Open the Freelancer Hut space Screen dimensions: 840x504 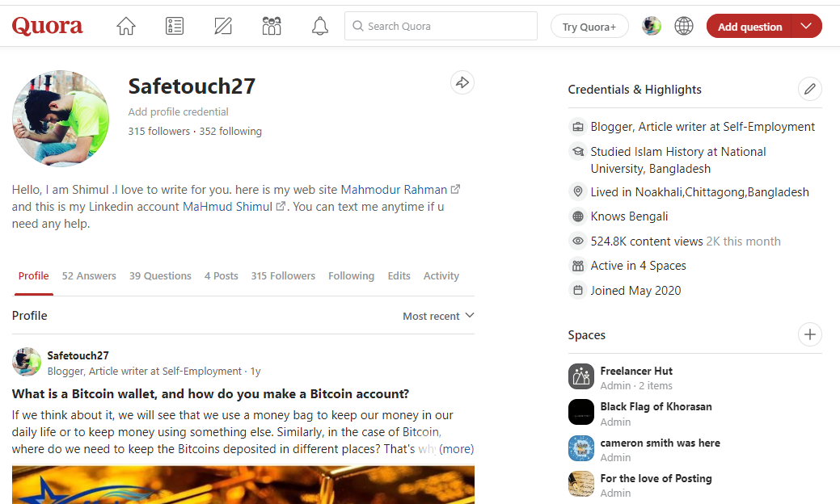click(636, 372)
